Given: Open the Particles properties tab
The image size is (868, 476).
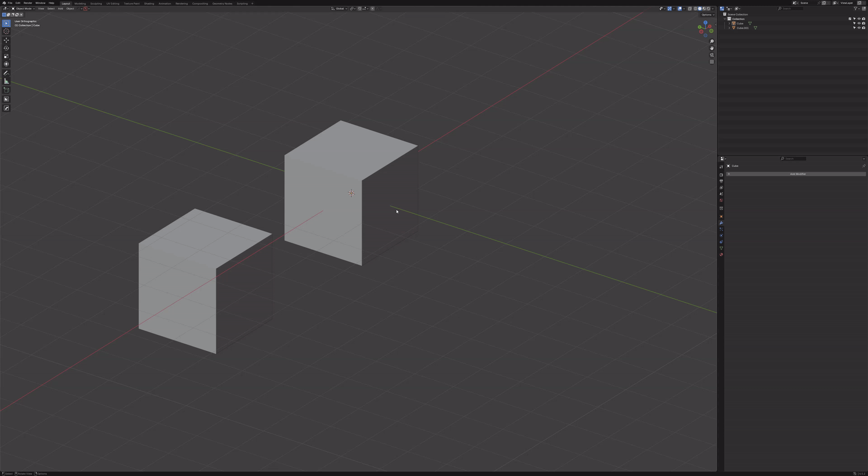Looking at the screenshot, I should pyautogui.click(x=721, y=230).
